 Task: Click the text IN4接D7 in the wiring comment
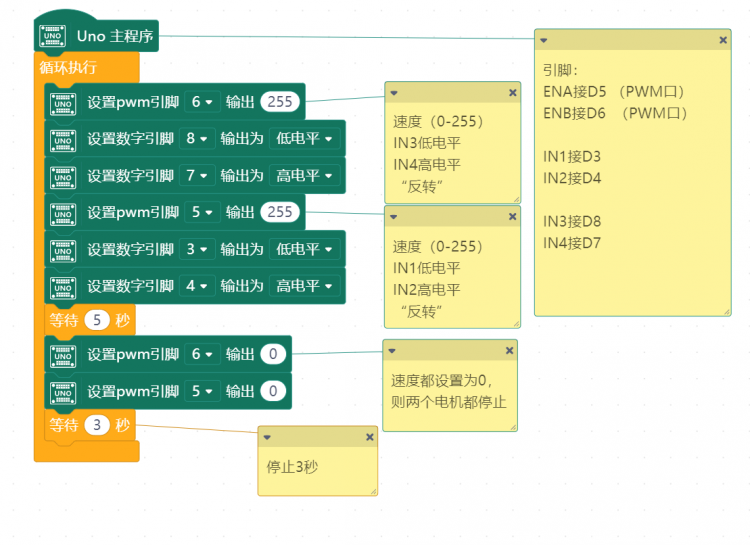pos(572,243)
